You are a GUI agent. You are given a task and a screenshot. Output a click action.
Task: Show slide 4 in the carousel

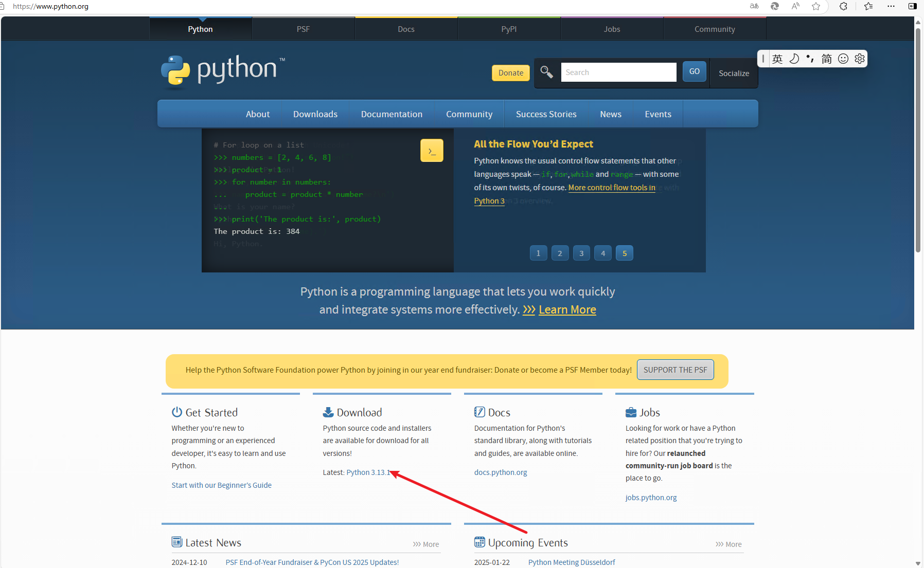603,253
